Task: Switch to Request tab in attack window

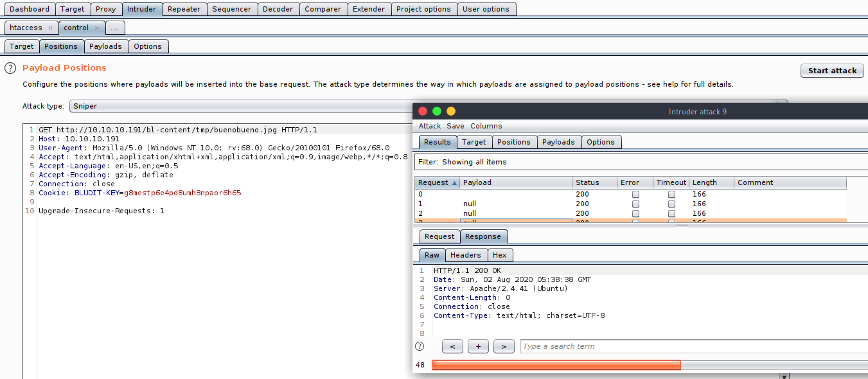Action: click(439, 236)
